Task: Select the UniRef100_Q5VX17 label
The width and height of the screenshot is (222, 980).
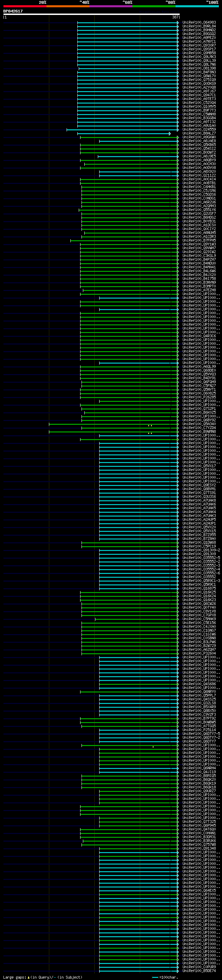Action: tap(199, 466)
